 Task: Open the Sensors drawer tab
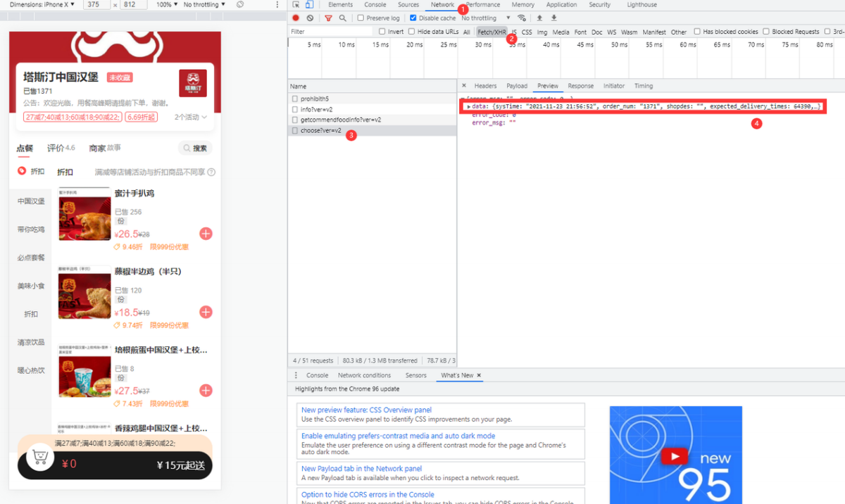pos(416,376)
